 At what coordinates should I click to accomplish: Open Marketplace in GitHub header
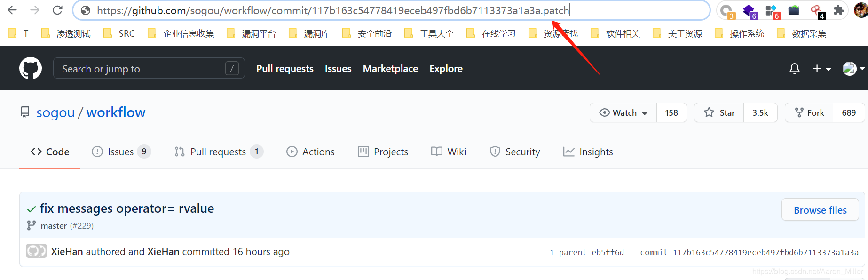click(390, 69)
